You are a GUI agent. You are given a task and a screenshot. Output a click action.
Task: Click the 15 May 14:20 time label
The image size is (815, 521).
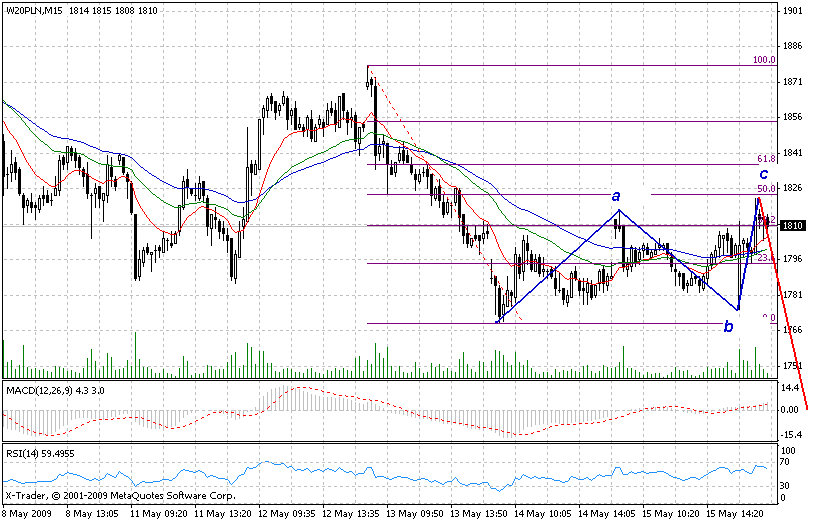(736, 514)
